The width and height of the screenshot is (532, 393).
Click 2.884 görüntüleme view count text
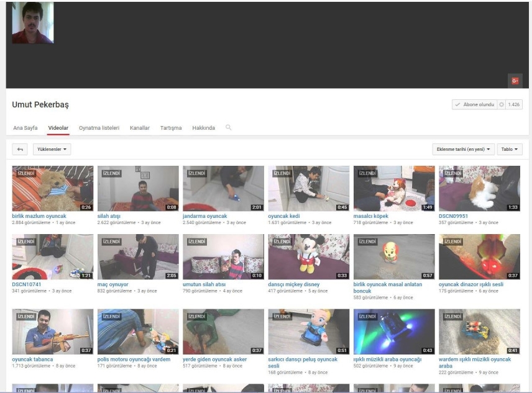coord(31,223)
